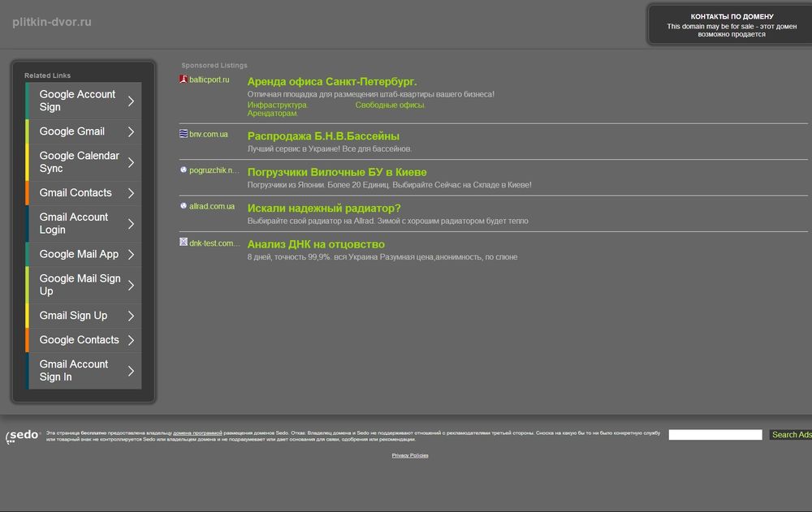
Task: Click the arrow beside Google Contacts
Action: [131, 340]
